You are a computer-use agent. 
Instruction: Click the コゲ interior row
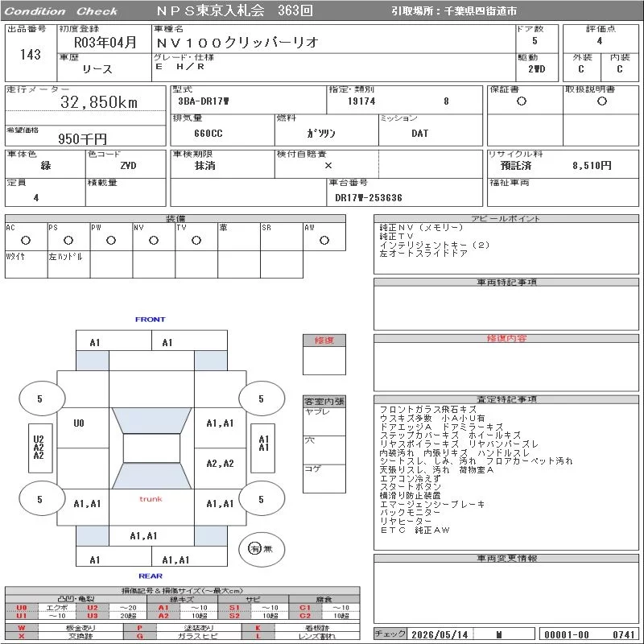click(324, 478)
